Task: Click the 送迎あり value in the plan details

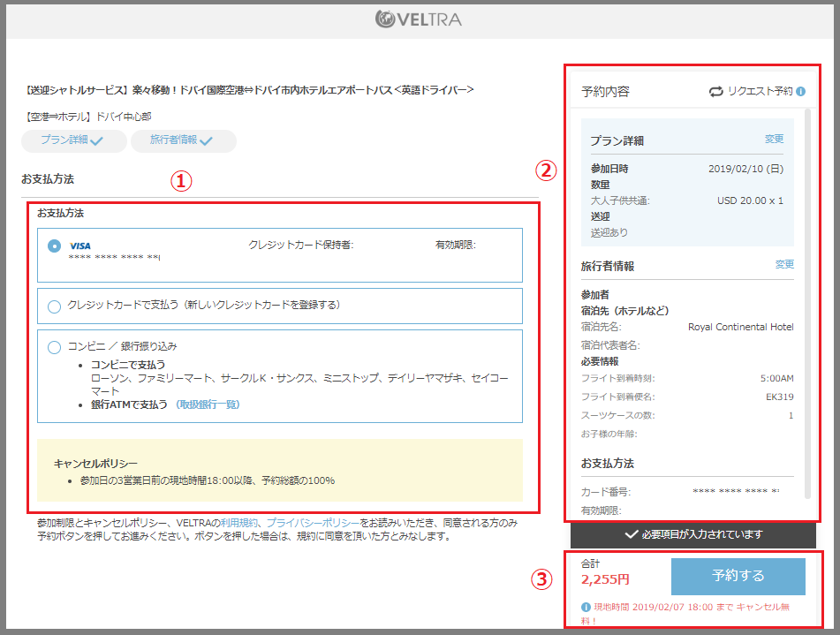Action: 609,232
